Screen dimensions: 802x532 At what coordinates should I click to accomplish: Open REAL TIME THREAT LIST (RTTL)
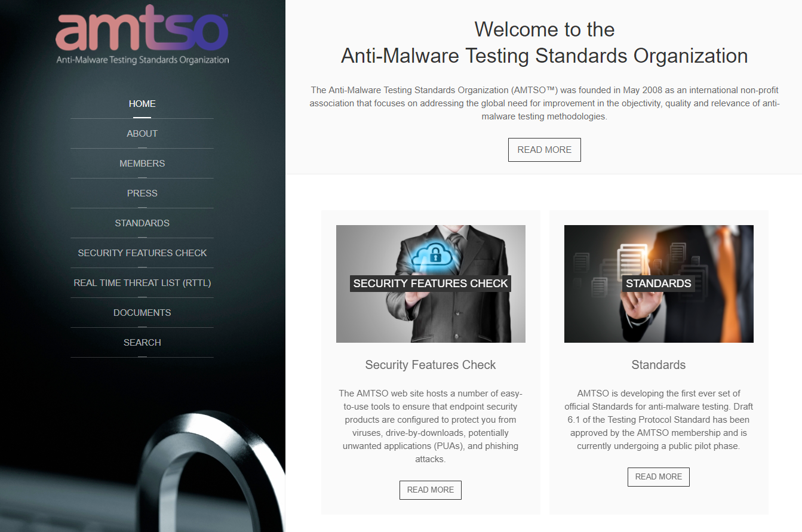point(142,283)
